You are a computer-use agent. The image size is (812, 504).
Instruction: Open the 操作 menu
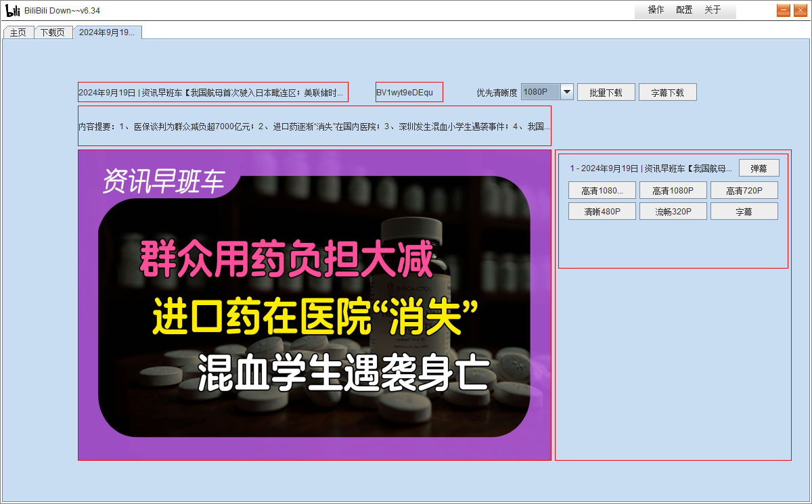point(654,9)
